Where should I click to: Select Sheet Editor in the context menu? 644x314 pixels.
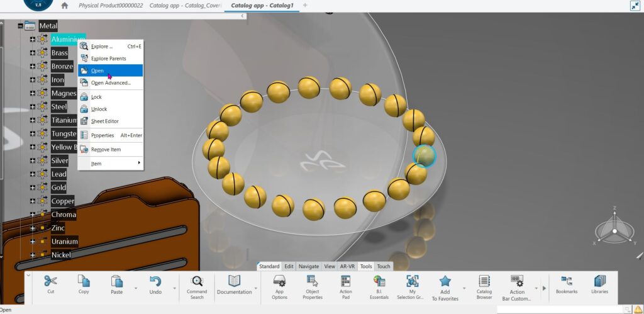105,121
